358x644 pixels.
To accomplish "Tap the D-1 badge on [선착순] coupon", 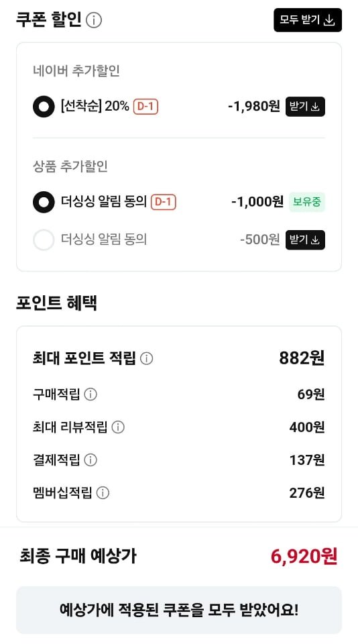I will (145, 107).
